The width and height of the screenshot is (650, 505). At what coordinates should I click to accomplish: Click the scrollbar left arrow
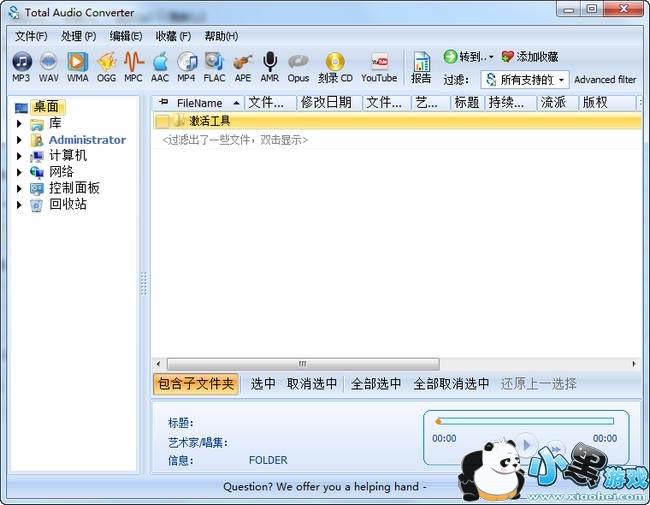158,364
